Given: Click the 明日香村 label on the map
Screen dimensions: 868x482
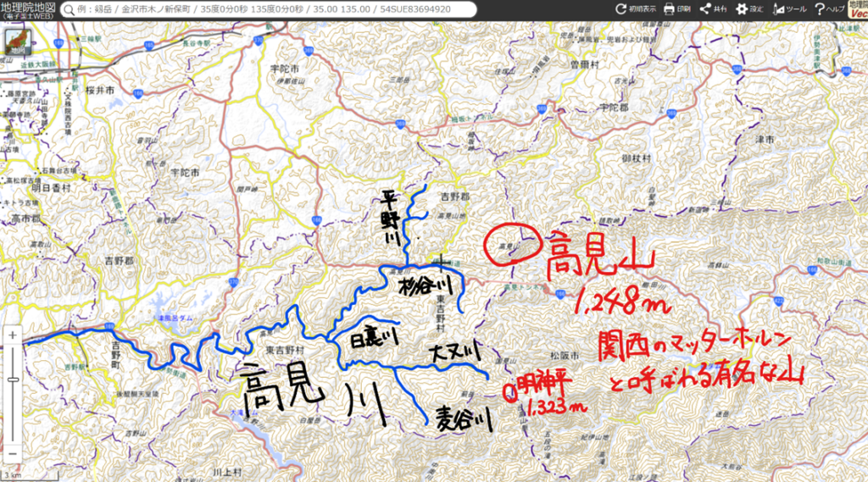Looking at the screenshot, I should [51, 188].
